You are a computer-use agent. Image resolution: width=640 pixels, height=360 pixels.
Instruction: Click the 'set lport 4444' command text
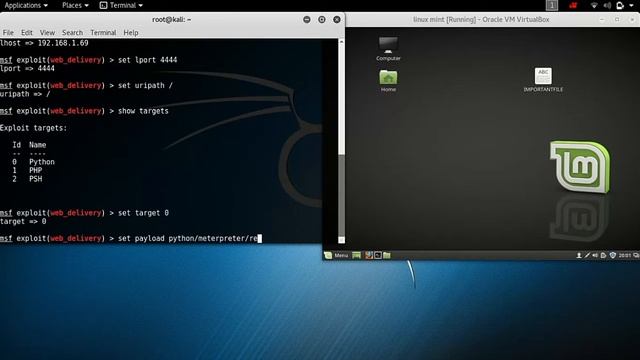point(147,60)
